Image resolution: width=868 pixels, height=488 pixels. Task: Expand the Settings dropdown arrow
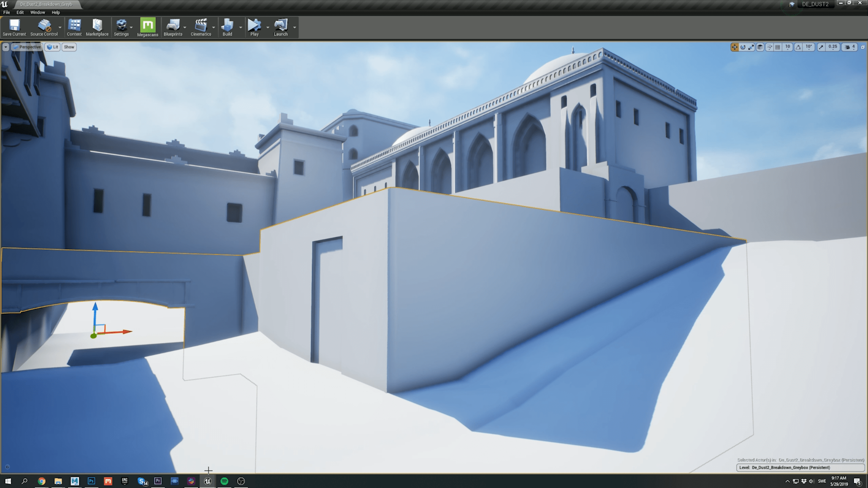pyautogui.click(x=131, y=27)
